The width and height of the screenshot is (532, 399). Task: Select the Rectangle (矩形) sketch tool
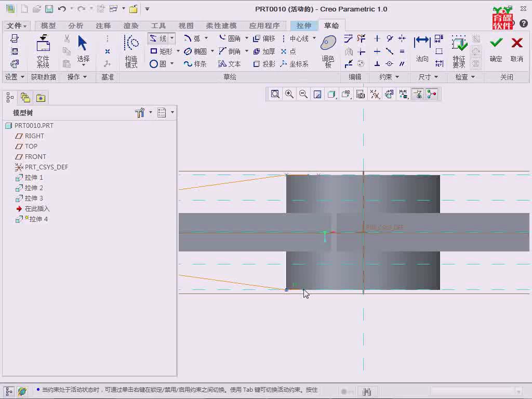coord(162,51)
